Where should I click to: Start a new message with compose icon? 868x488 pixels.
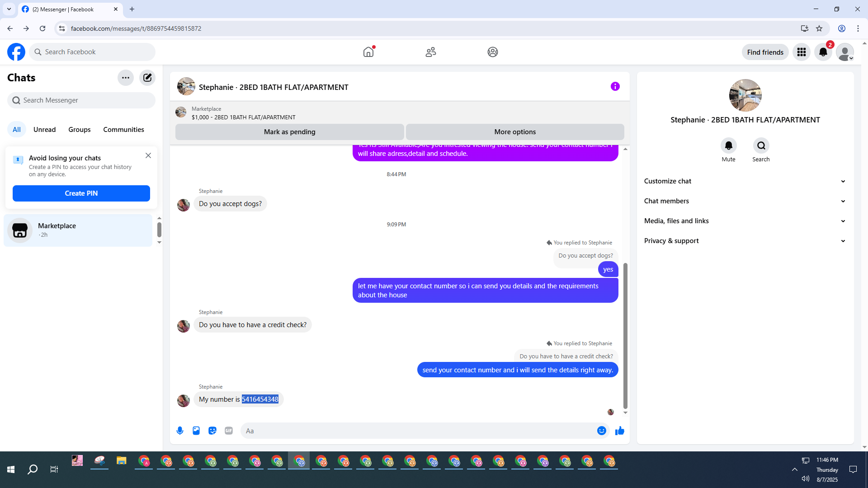[147, 78]
